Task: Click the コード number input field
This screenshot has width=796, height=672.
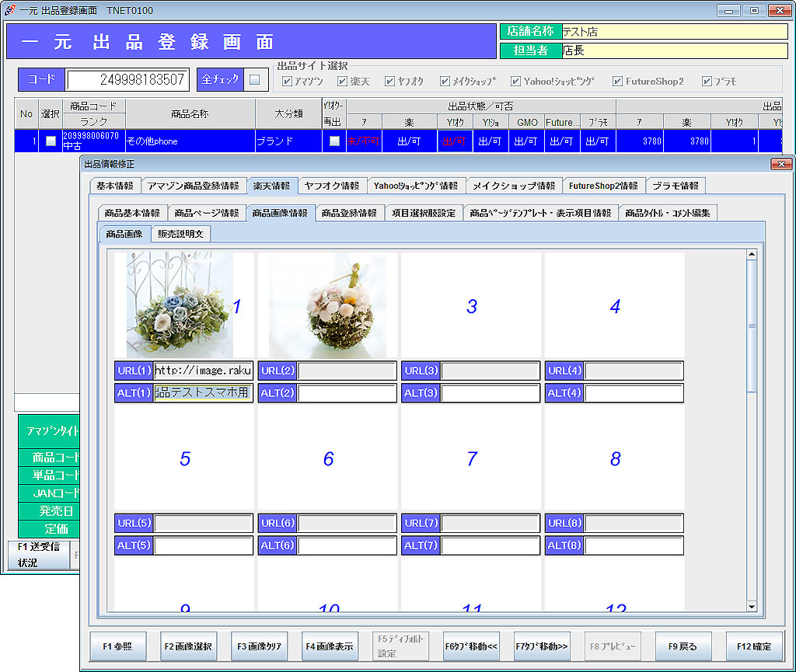Action: tap(127, 80)
